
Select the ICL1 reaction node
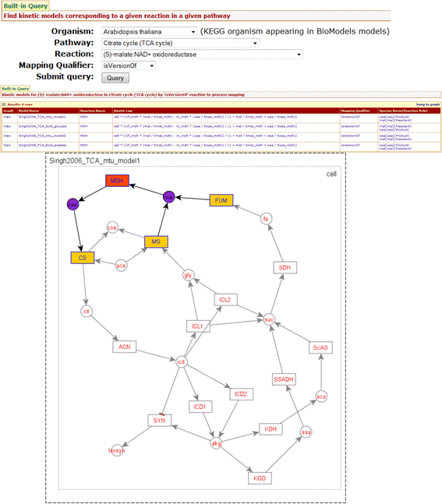point(198,326)
